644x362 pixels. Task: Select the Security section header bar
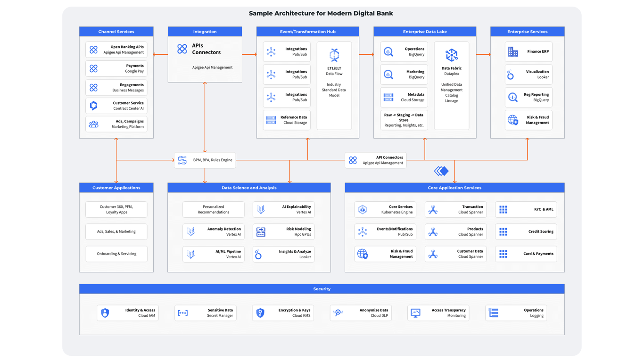pos(322,289)
